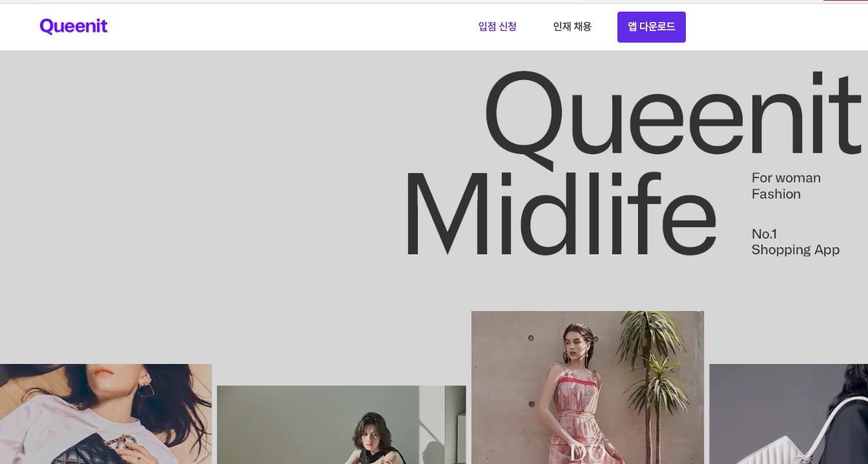Screen dimensions: 868x464
Task: Open the white quilted handbag photo
Action: click(x=789, y=414)
